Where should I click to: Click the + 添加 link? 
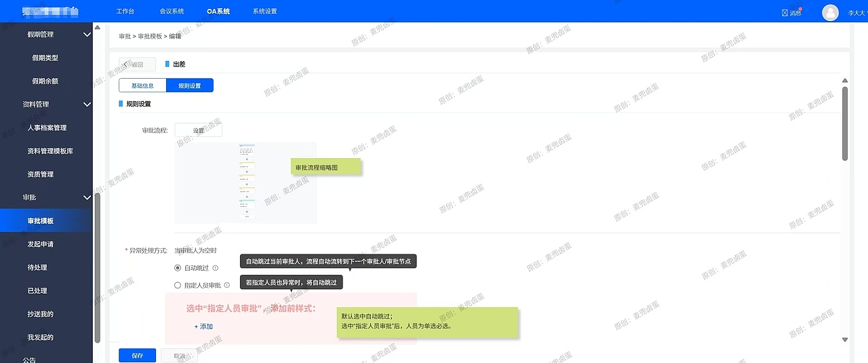click(203, 326)
